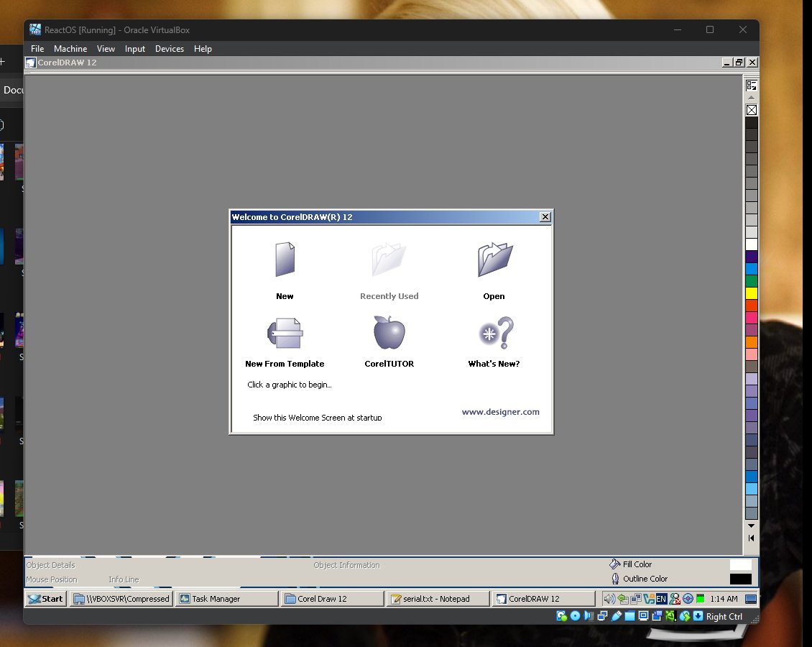
Task: Pick the green swatch in color palette
Action: pos(752,281)
